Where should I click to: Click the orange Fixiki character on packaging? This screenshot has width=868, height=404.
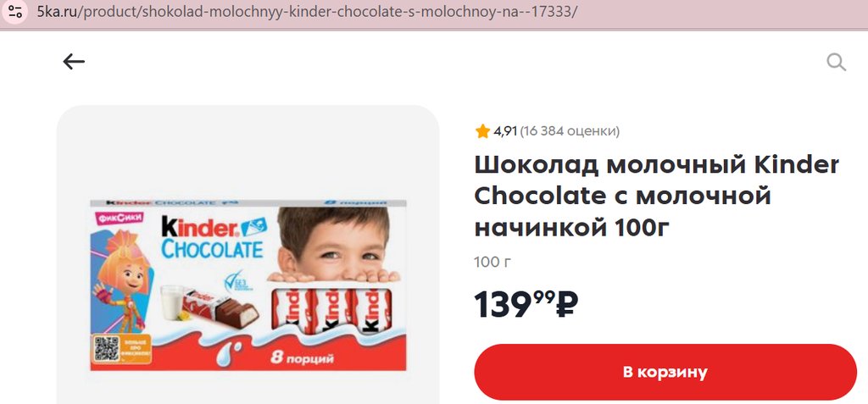[125, 279]
